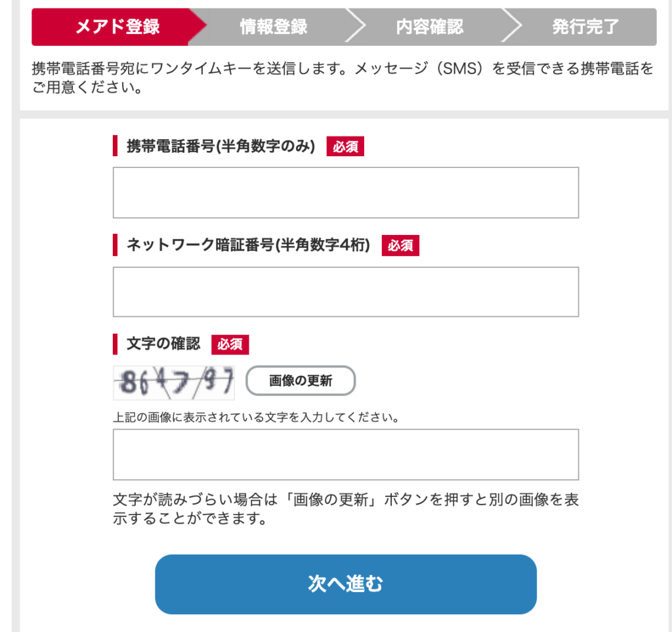Click 必須 badge beside 文字の確認 label

[230, 345]
